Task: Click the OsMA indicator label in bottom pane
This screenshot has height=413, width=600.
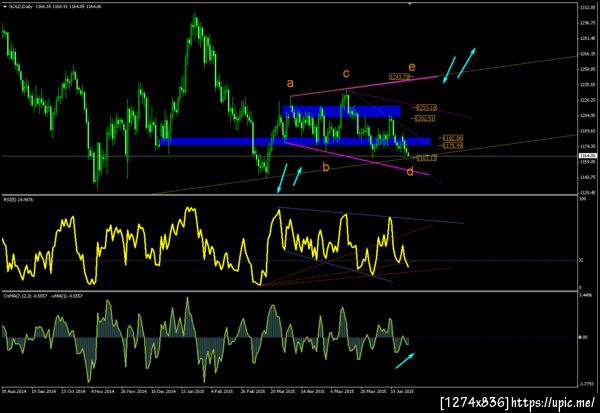Action: (x=42, y=296)
